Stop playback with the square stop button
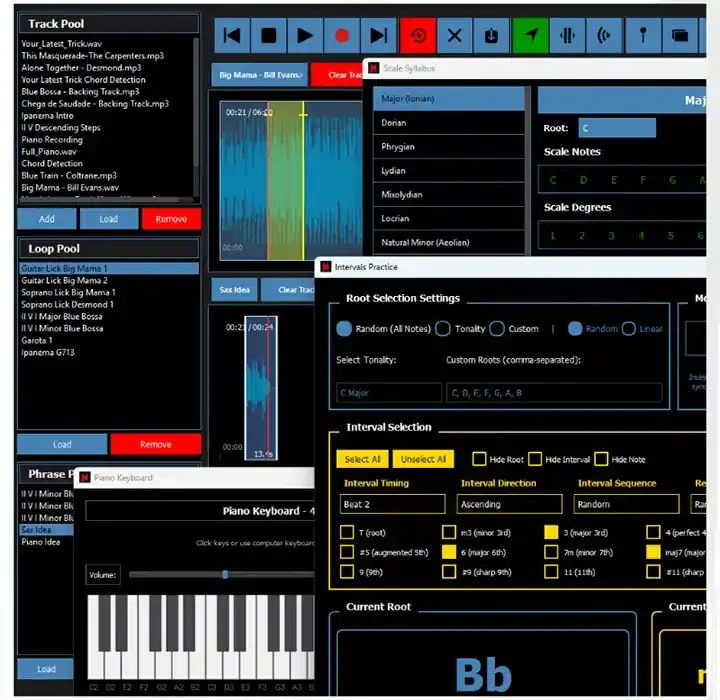 click(x=269, y=35)
